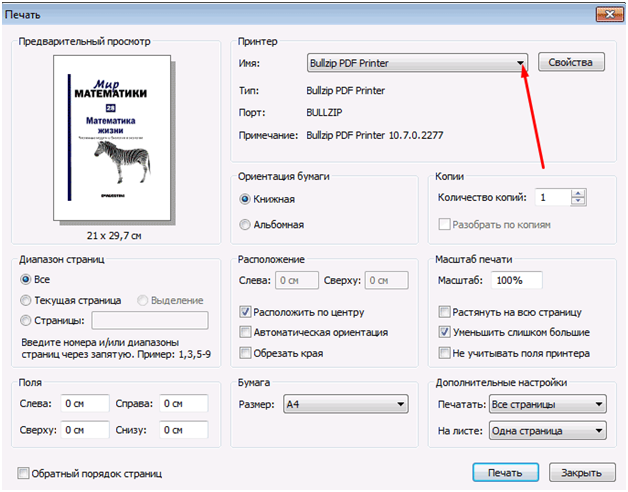
Task: Open the На листе pages-per-sheet dropdown
Action: [547, 431]
